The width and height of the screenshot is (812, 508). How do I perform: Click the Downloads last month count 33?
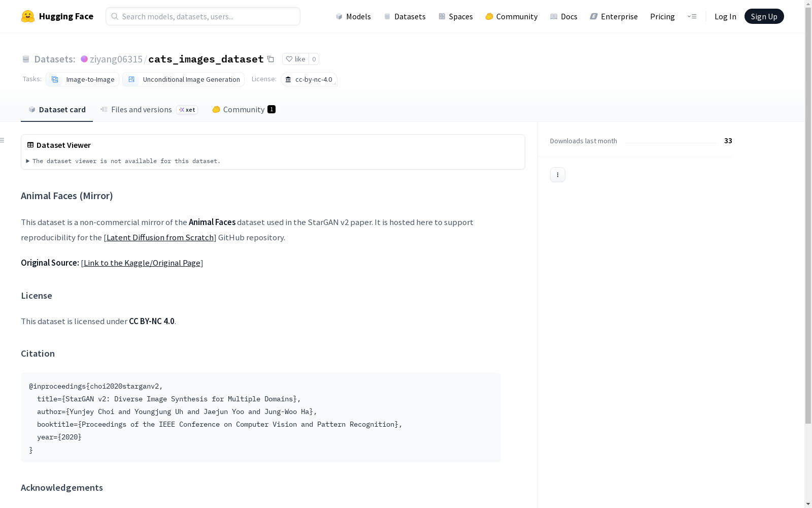(x=728, y=141)
